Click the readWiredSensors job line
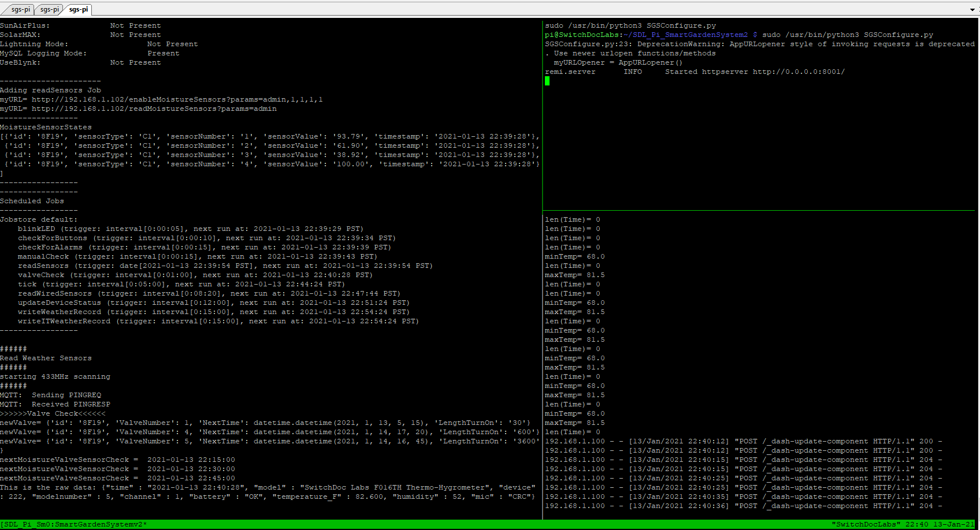This screenshot has width=980, height=530. click(209, 293)
